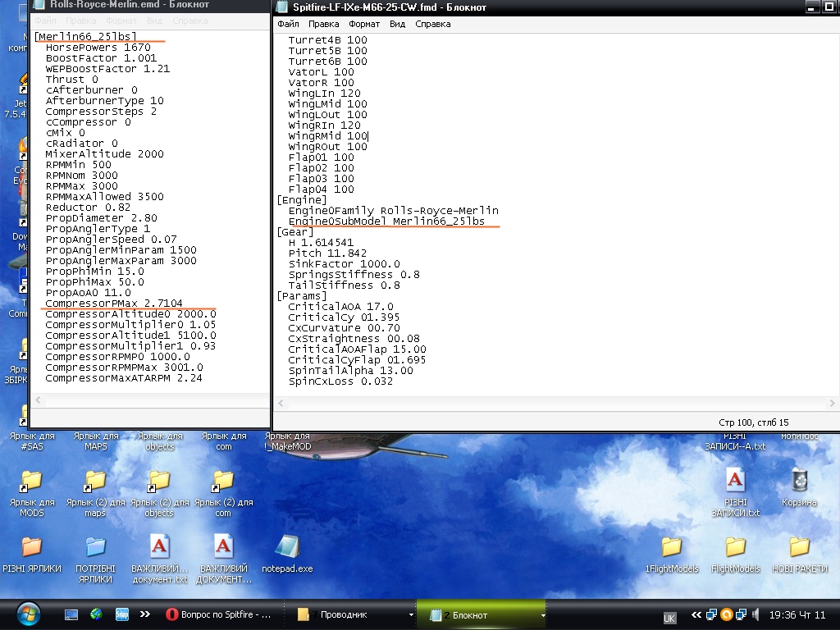Image resolution: width=840 pixels, height=630 pixels.
Task: Click the orange circular tray icon
Action: point(727,614)
